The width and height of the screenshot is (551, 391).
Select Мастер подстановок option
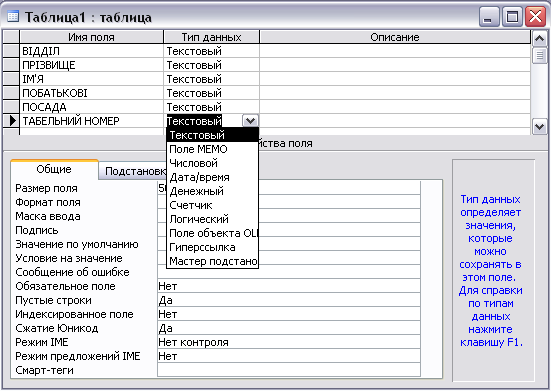click(x=212, y=261)
